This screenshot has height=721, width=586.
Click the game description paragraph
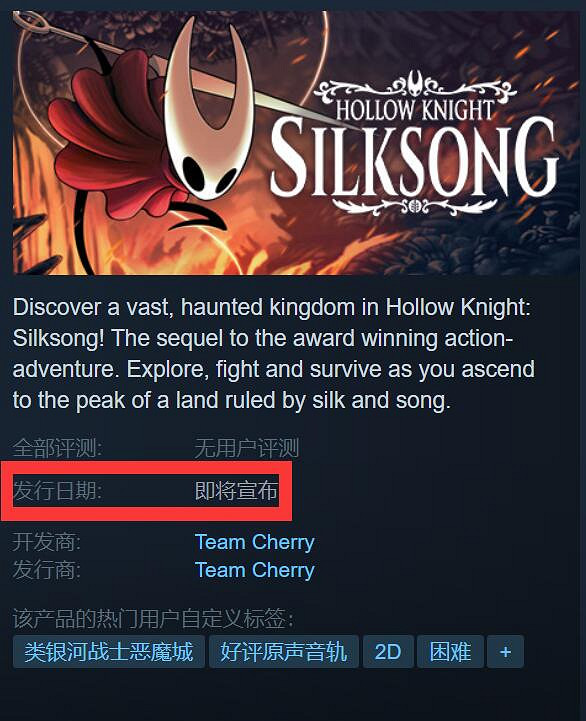coord(274,354)
